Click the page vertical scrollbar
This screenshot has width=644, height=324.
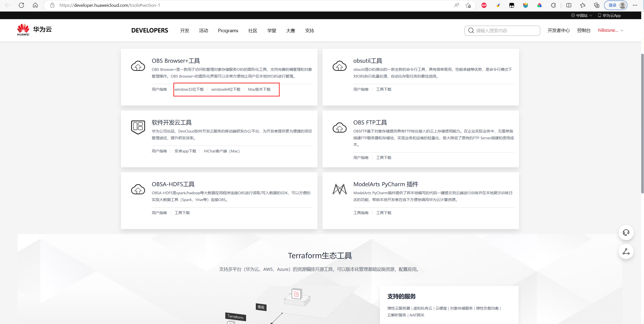tap(642, 123)
